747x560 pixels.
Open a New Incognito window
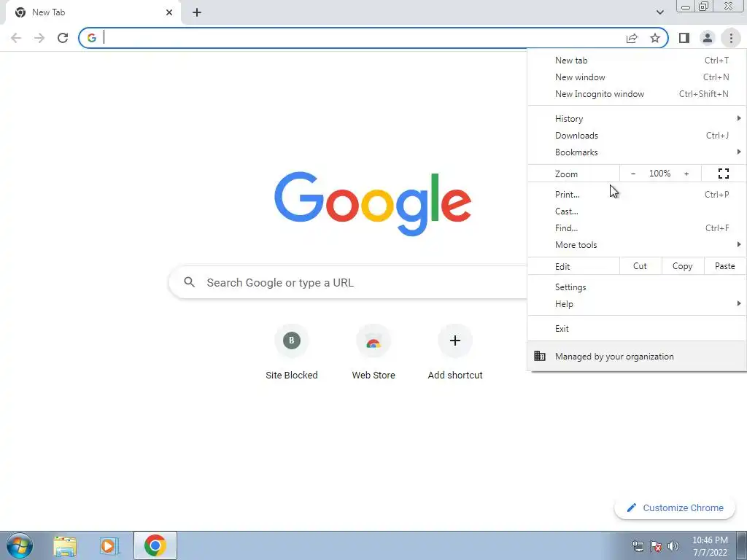coord(637,94)
